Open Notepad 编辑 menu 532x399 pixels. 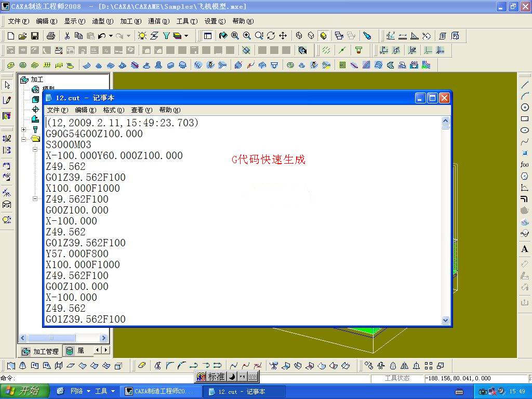click(x=86, y=110)
